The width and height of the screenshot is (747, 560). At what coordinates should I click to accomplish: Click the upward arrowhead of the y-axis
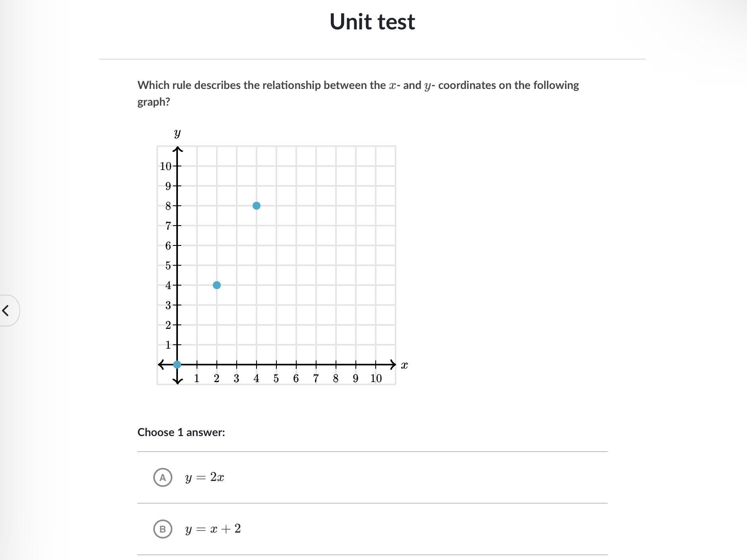(178, 149)
